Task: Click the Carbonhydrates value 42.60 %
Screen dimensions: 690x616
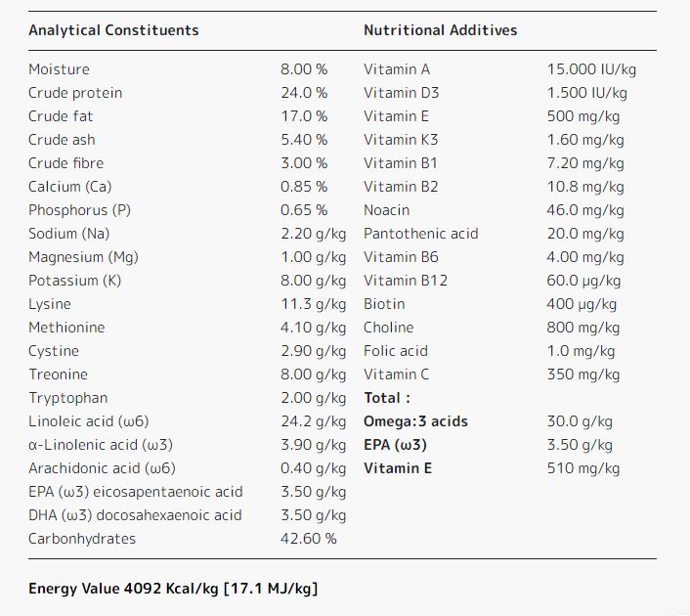Action: pyautogui.click(x=308, y=539)
